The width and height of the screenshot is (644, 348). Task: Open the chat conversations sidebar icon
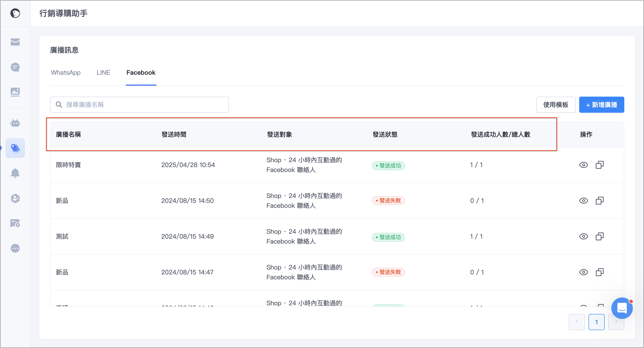point(15,67)
